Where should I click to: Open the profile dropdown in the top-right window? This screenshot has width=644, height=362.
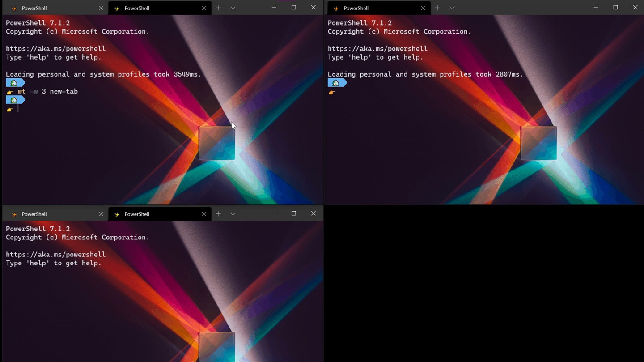tap(452, 8)
